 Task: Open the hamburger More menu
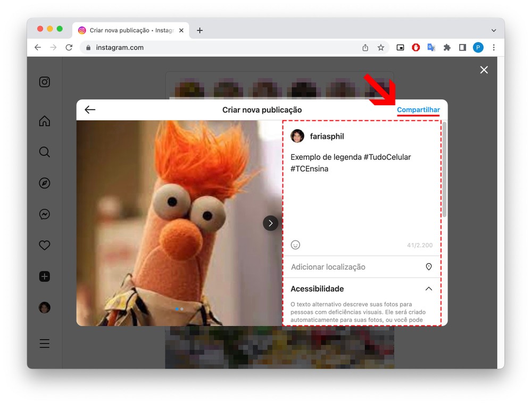[45, 343]
